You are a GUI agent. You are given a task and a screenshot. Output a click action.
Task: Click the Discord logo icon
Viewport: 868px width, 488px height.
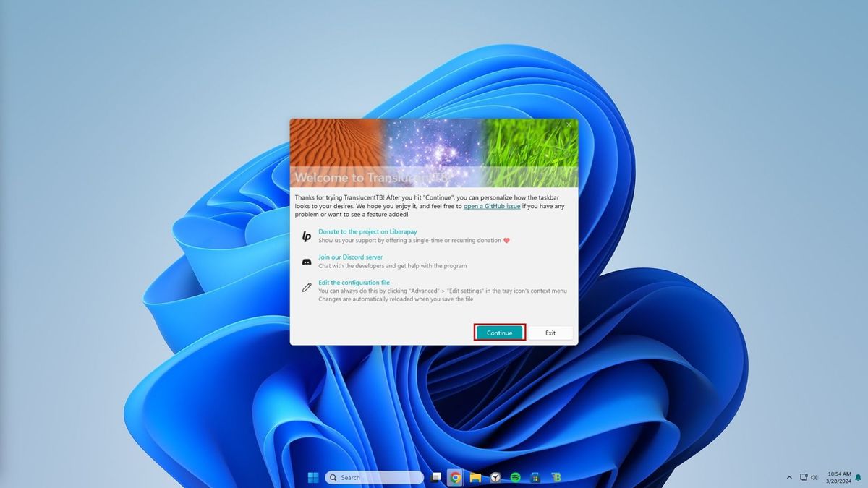tap(307, 261)
